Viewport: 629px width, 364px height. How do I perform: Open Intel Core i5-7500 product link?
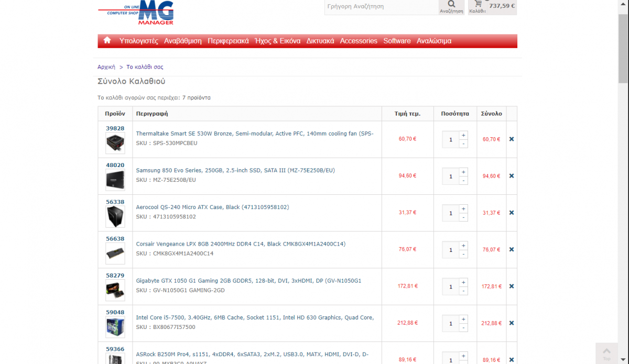(255, 317)
